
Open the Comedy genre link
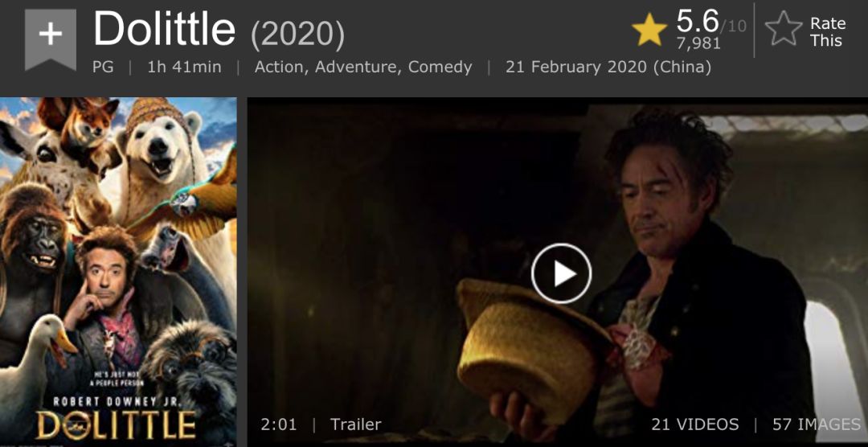[440, 68]
